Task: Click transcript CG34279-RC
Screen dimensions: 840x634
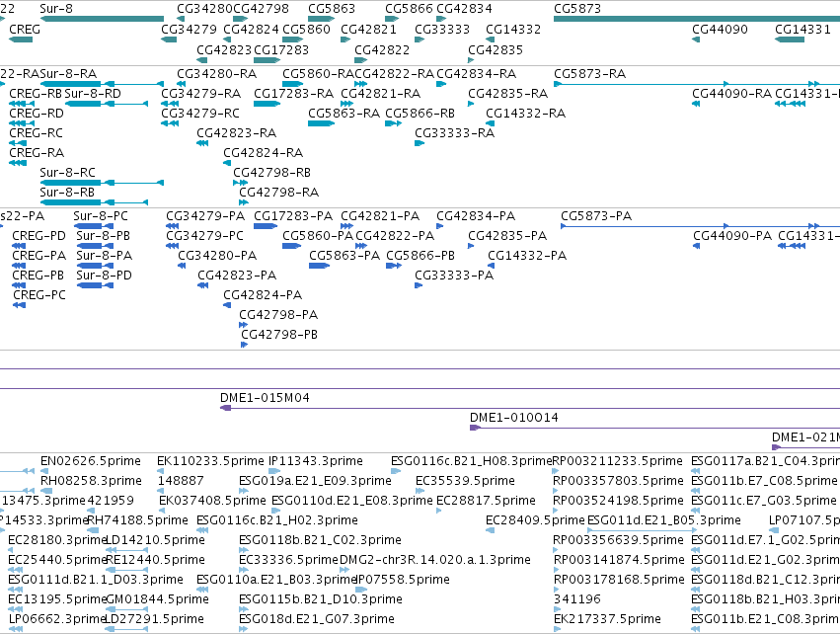Action: (200, 114)
